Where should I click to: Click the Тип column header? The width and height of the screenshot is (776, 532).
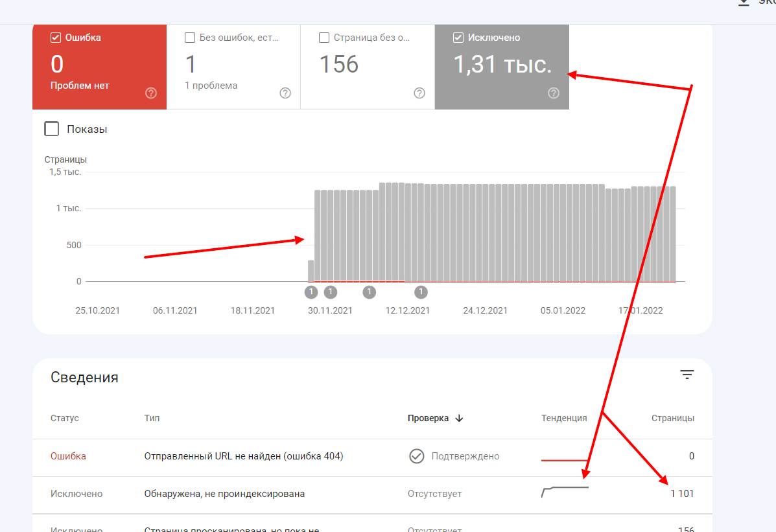tap(152, 419)
